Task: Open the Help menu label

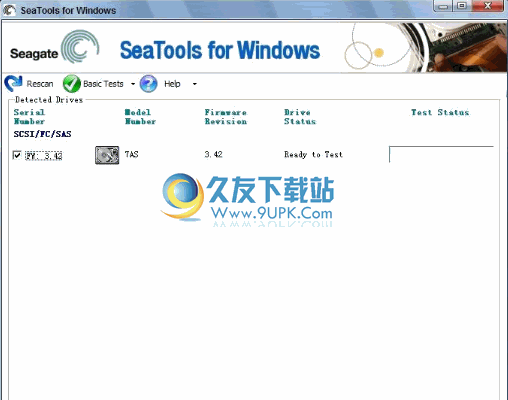Action: click(172, 84)
